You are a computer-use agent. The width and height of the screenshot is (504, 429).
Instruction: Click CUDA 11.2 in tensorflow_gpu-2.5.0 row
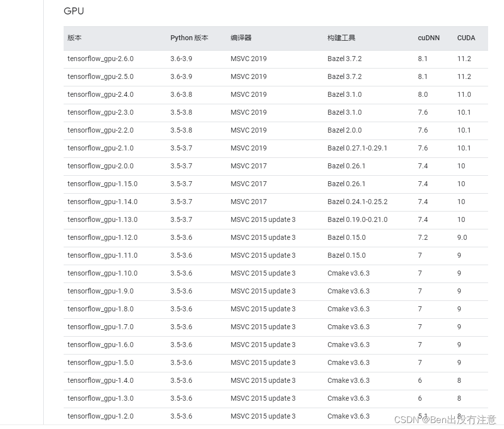pos(464,77)
